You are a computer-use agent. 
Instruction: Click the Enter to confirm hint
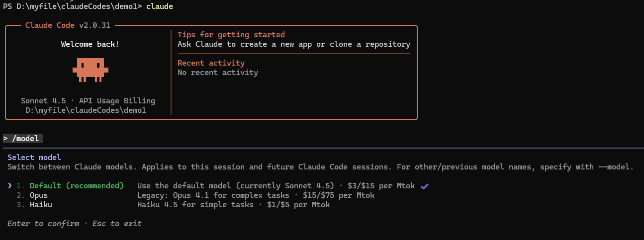[x=43, y=224]
